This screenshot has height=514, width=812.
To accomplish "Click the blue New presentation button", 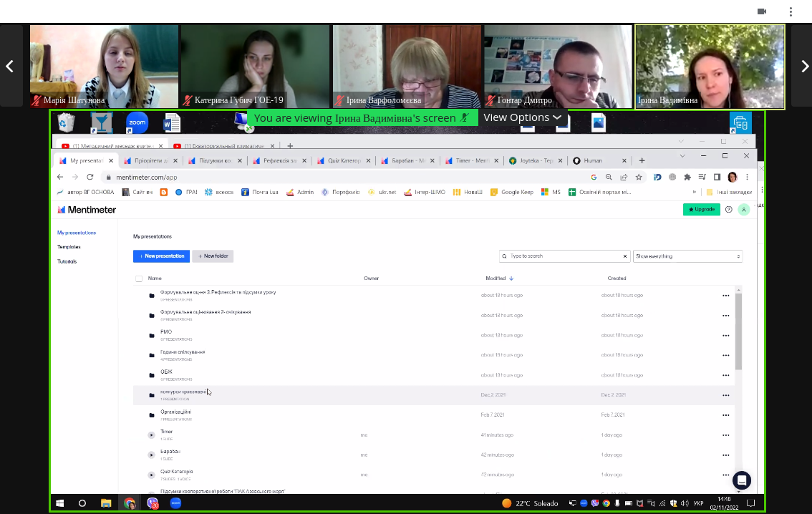I will click(x=161, y=256).
